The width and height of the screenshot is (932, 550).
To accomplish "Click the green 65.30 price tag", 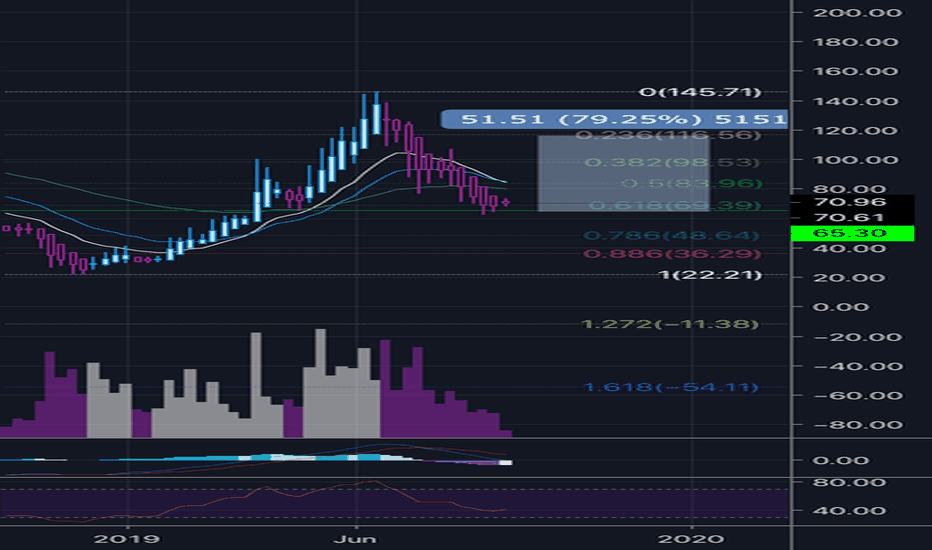I will click(852, 233).
